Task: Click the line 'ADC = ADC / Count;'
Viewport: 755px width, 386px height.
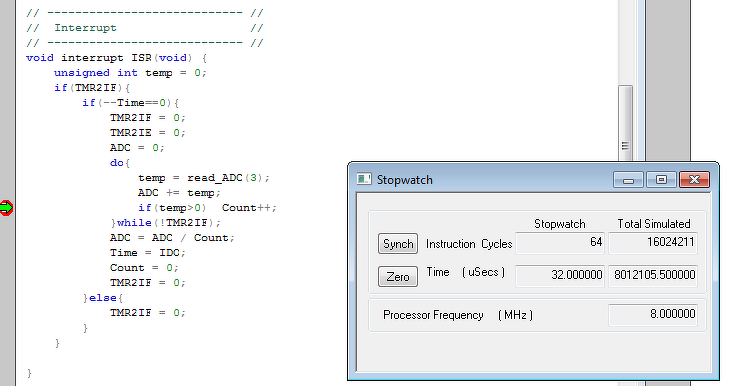Action: pyautogui.click(x=172, y=238)
